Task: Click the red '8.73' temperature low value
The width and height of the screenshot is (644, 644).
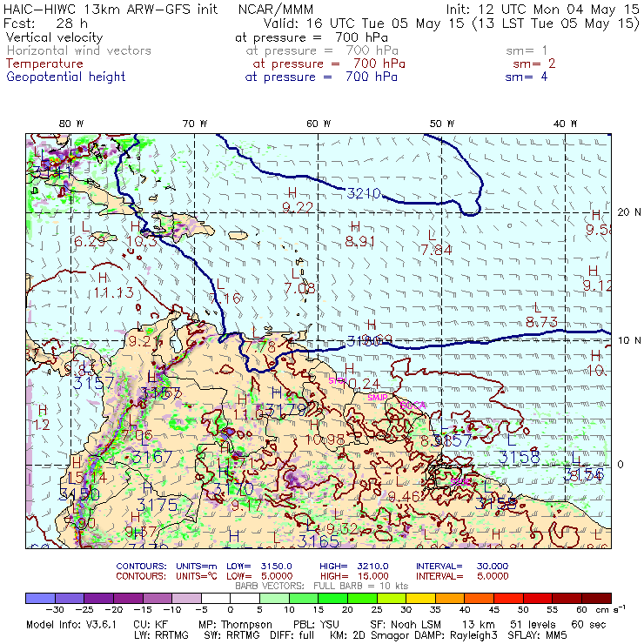Action: click(x=542, y=322)
